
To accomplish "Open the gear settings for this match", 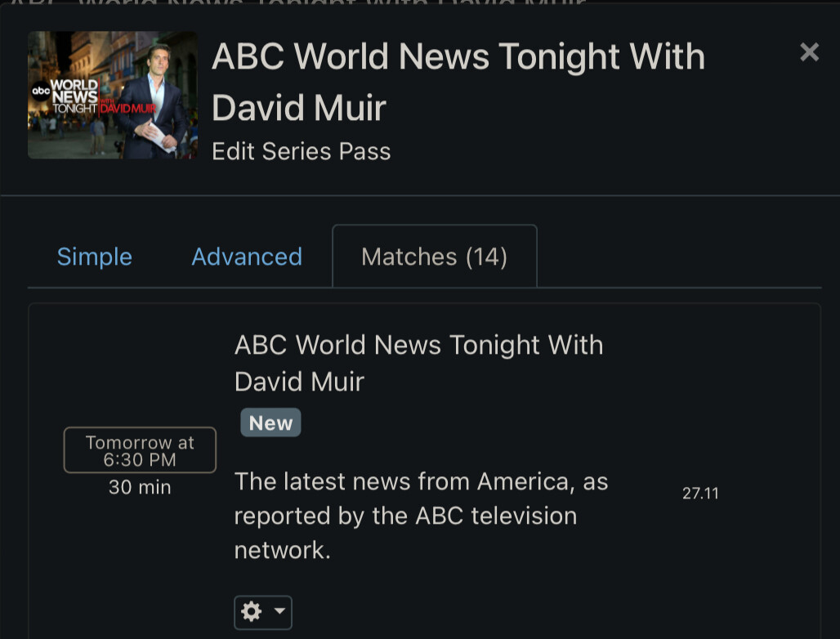I will pyautogui.click(x=251, y=612).
